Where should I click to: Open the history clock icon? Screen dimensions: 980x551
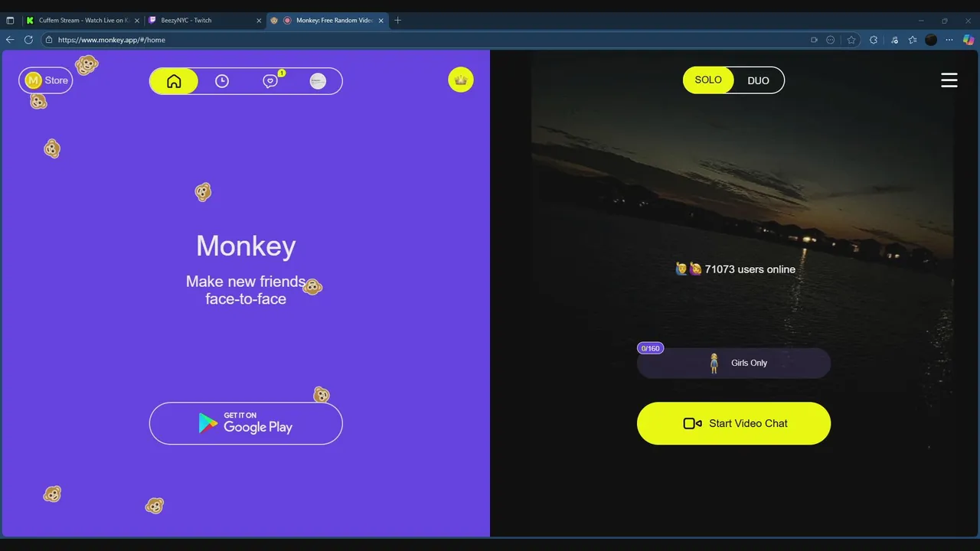(x=222, y=81)
